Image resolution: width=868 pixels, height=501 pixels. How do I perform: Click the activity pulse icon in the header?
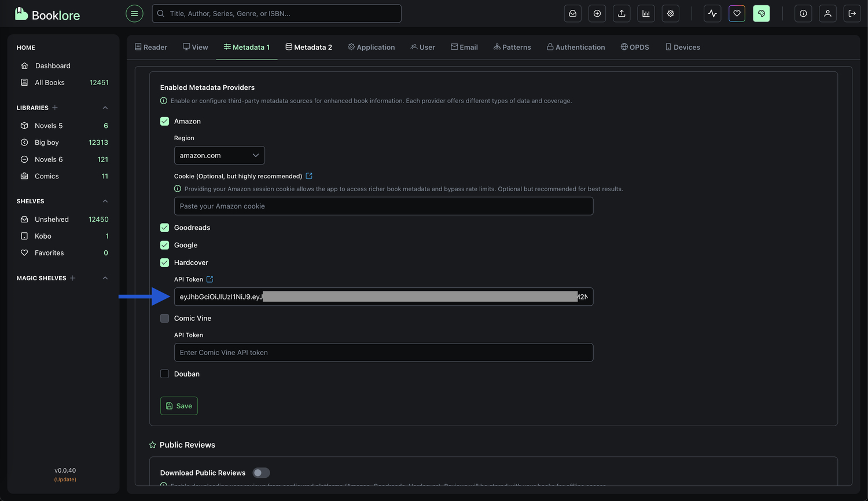pos(712,13)
